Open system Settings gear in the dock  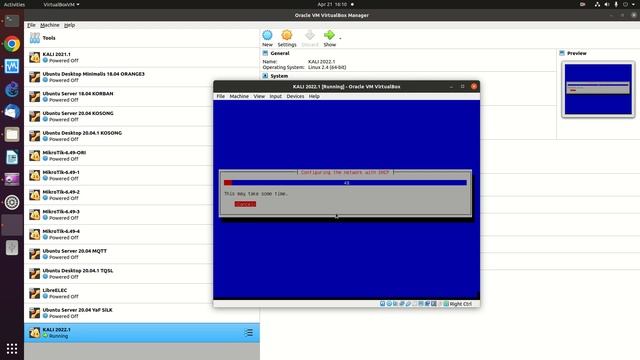(12, 202)
